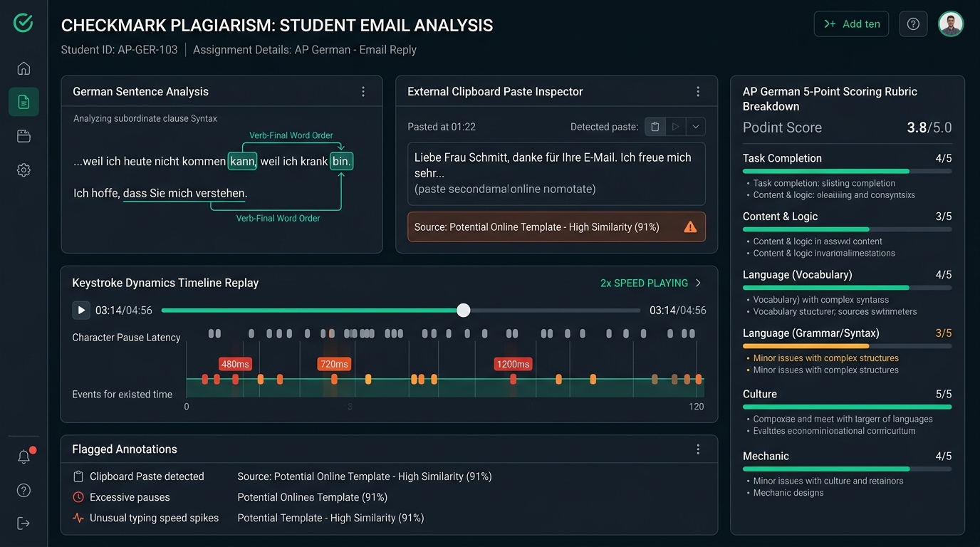
Task: Click the highlighted verb 'kann'
Action: coord(242,162)
